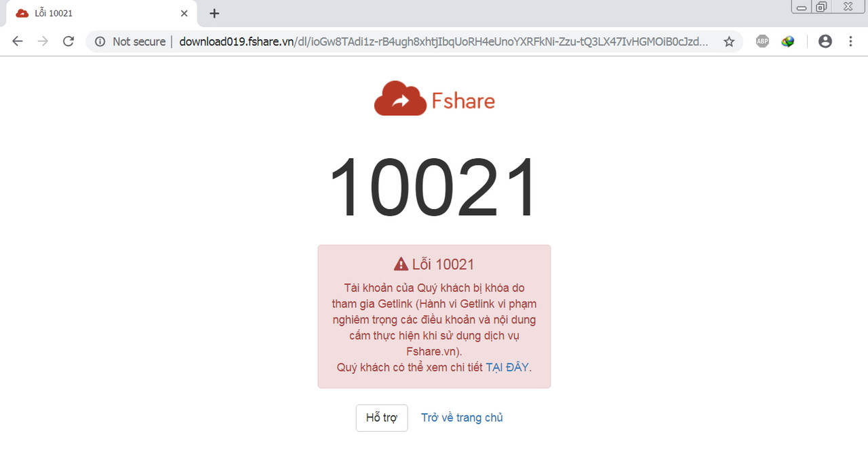
Task: Minimize the browser window
Action: tap(802, 7)
